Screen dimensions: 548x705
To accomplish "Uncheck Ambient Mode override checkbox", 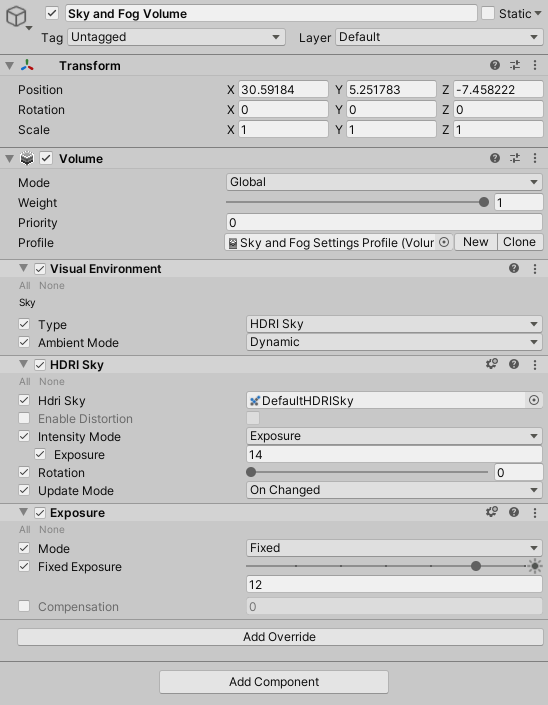I will (24, 342).
